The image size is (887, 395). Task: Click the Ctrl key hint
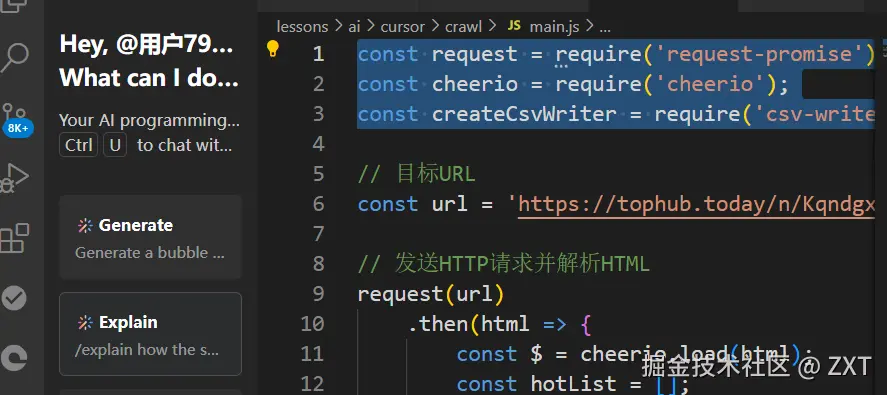click(79, 145)
